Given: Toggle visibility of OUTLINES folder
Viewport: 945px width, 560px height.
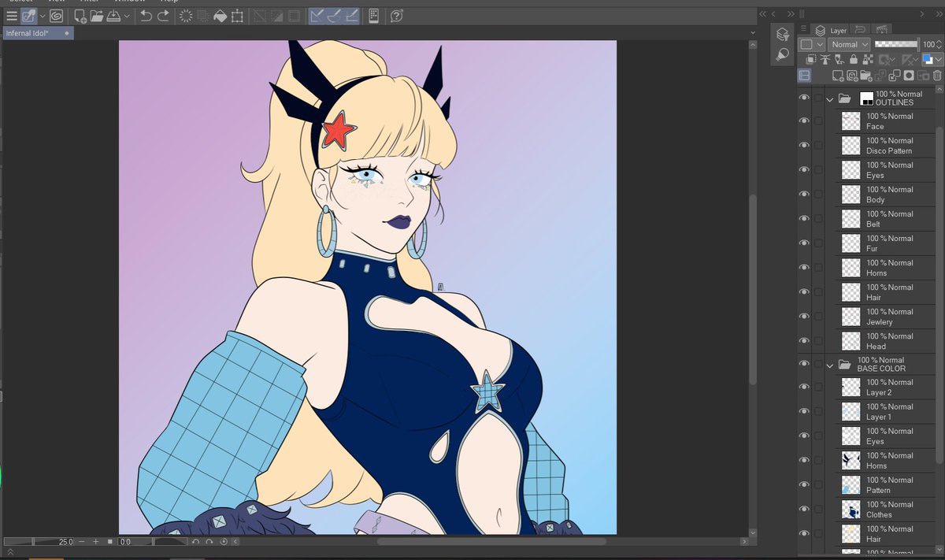Looking at the screenshot, I should click(804, 98).
